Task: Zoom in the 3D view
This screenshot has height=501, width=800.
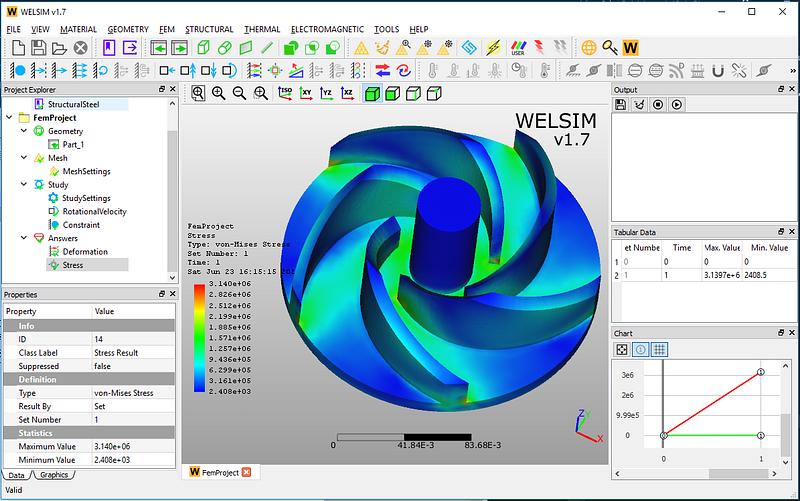Action: tap(219, 93)
